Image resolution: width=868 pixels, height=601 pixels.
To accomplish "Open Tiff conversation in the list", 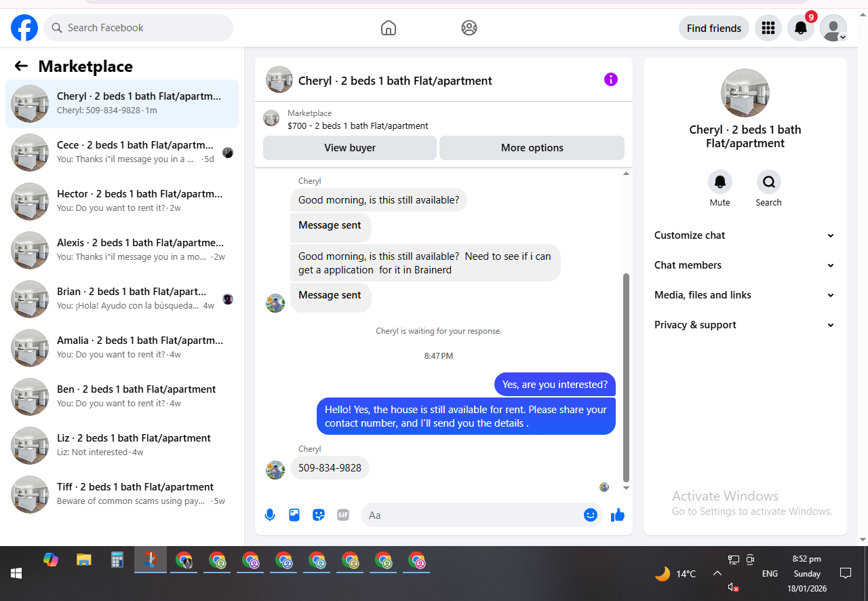I will point(122,495).
